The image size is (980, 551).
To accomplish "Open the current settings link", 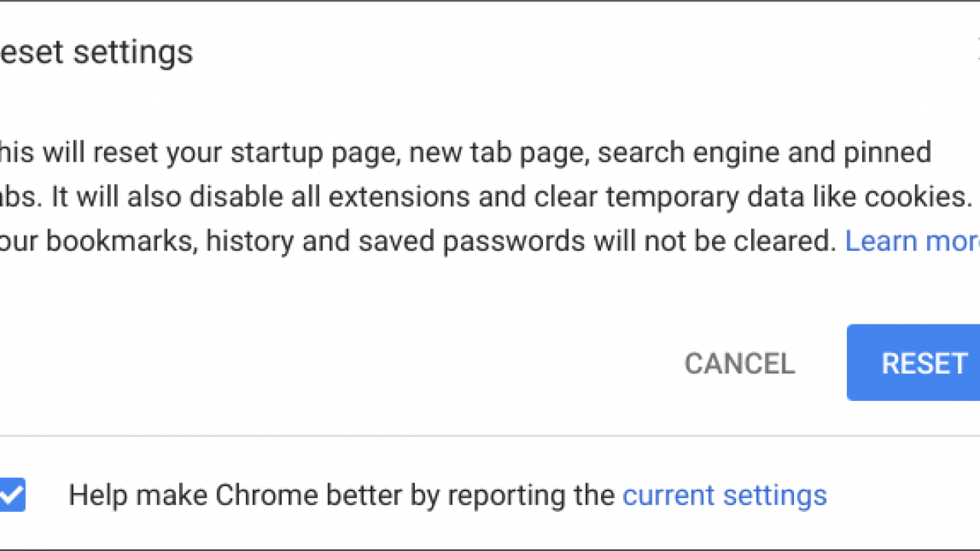I will 724,495.
